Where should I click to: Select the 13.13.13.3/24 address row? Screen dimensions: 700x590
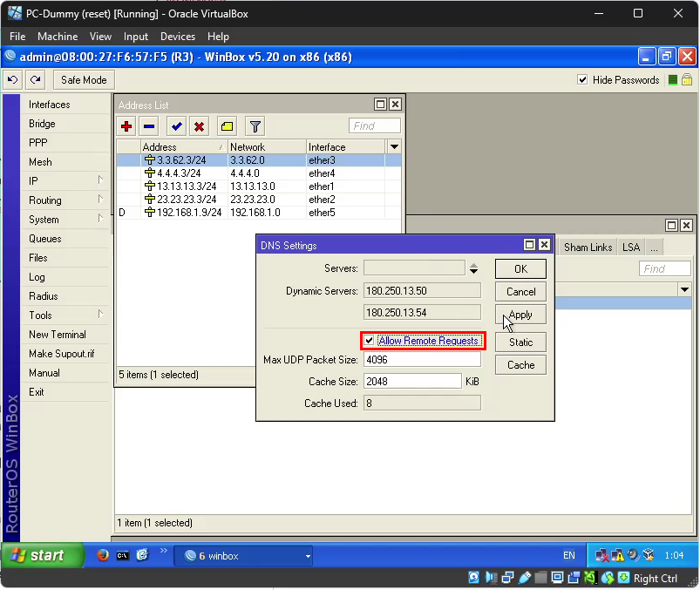pyautogui.click(x=259, y=186)
